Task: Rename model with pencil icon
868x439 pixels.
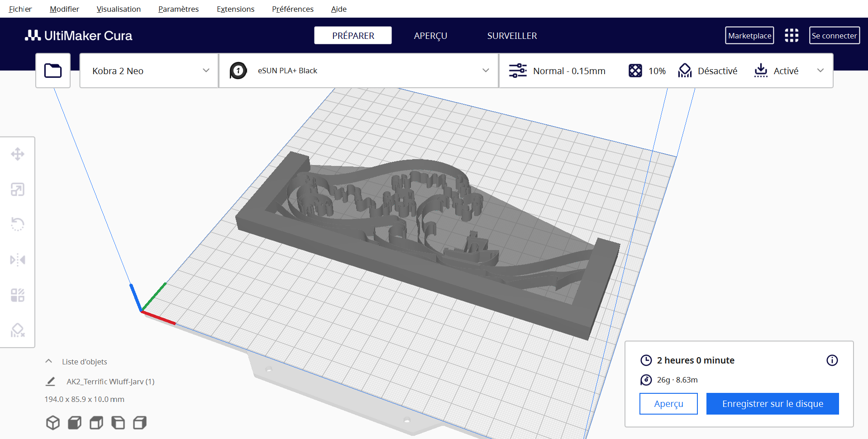Action: (51, 382)
